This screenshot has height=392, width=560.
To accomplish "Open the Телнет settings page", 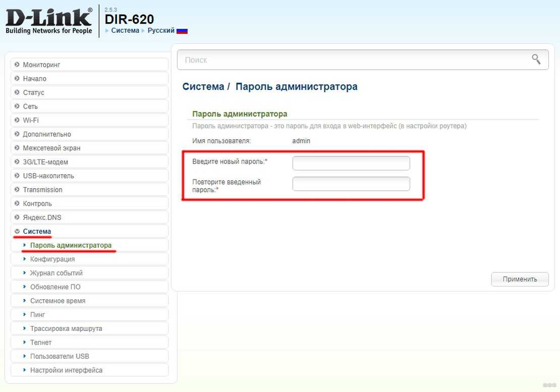I will point(41,343).
